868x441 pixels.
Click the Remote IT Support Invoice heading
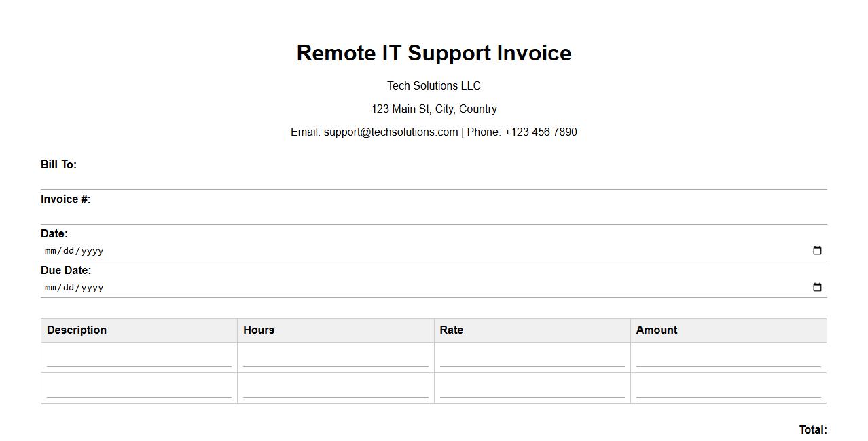pyautogui.click(x=433, y=53)
